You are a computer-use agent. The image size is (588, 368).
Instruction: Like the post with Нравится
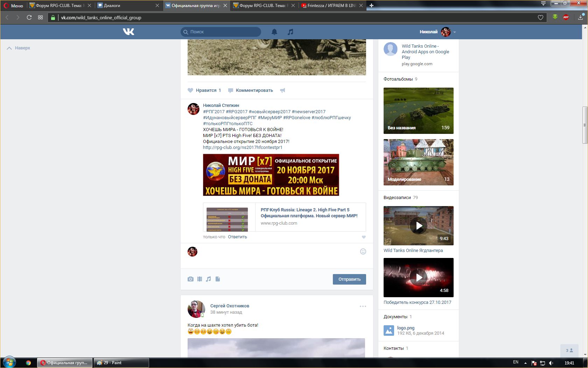pos(204,90)
